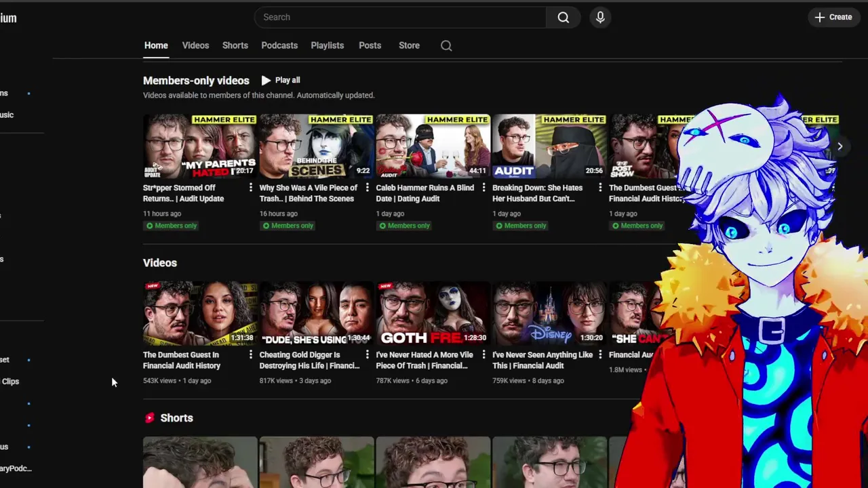Click '11 hours ago' upload time

[x=162, y=213]
